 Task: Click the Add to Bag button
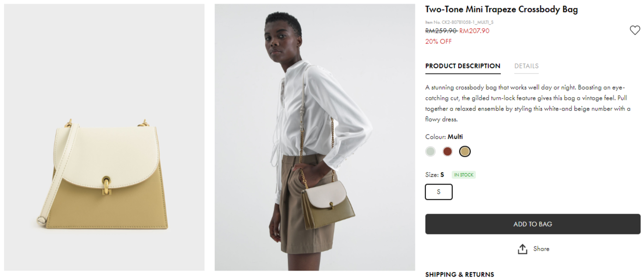pyautogui.click(x=533, y=224)
